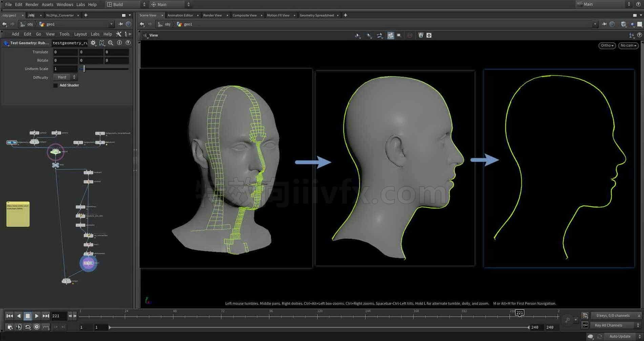Click the wrench tools icon in network editor
The width and height of the screenshot is (644, 341).
click(119, 34)
